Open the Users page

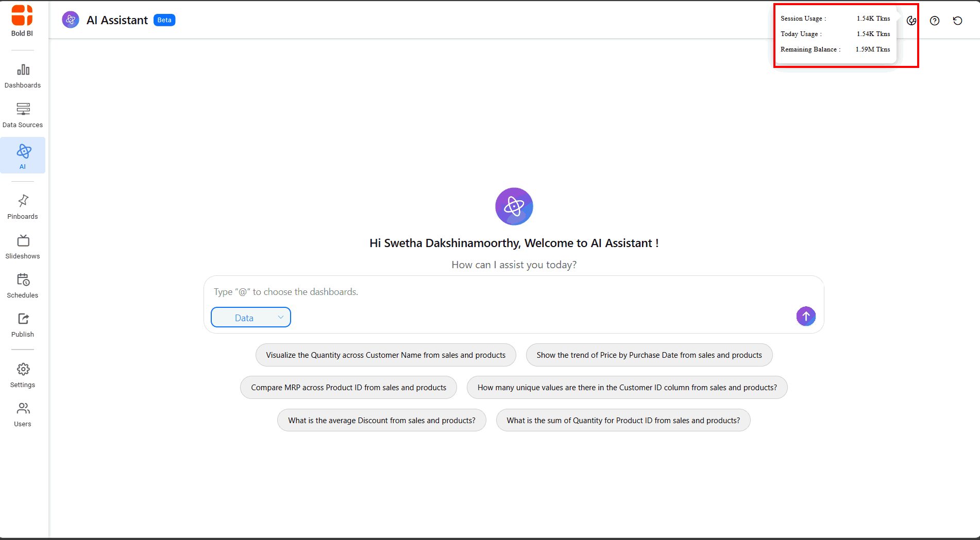23,415
